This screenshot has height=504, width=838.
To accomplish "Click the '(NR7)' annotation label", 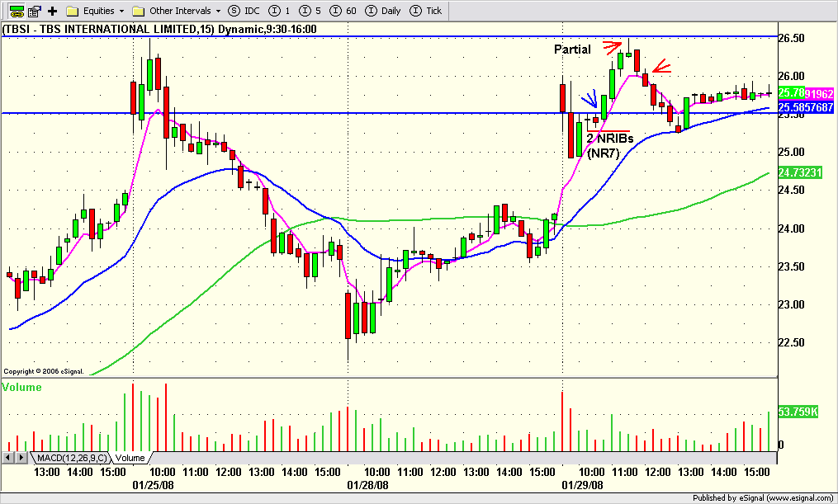I will pos(603,153).
